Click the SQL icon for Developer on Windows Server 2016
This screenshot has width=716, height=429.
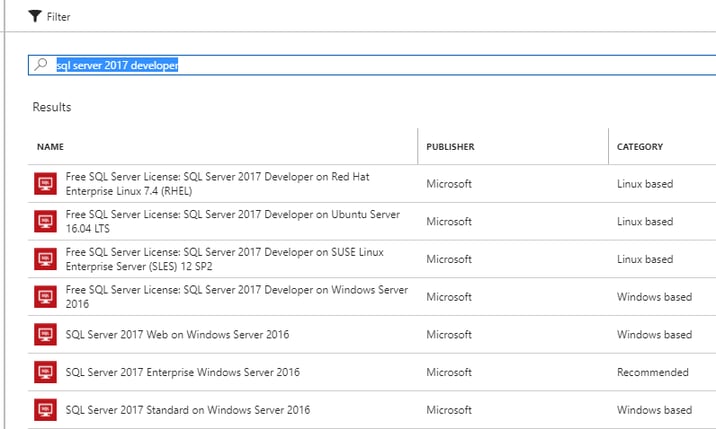45,297
